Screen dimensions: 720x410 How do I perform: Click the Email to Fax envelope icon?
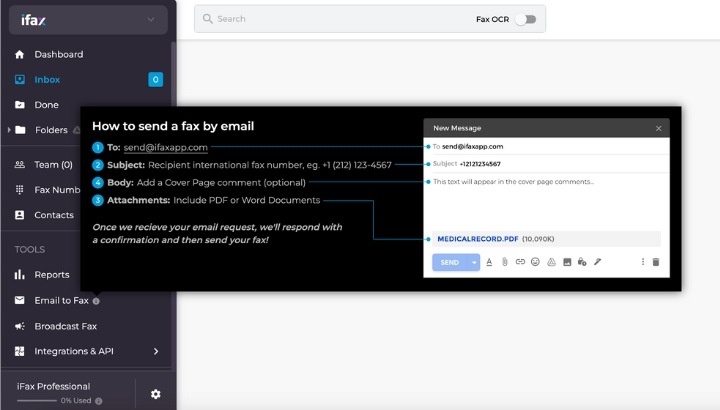pos(19,300)
